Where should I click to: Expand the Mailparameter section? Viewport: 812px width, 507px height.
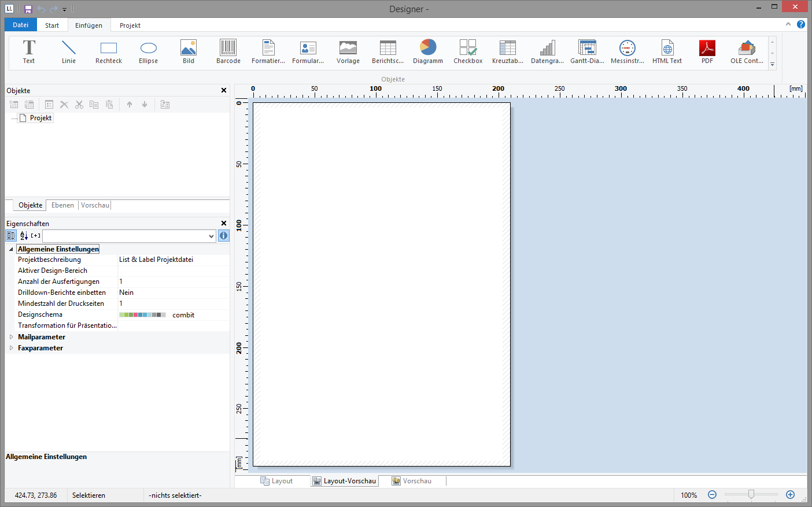[11, 337]
